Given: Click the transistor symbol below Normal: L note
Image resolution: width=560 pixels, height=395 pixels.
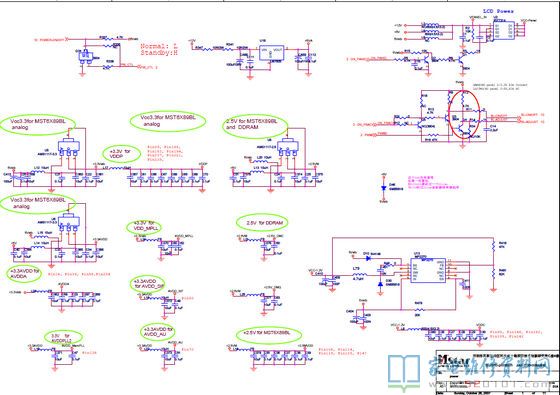Looking at the screenshot, I should click(86, 56).
